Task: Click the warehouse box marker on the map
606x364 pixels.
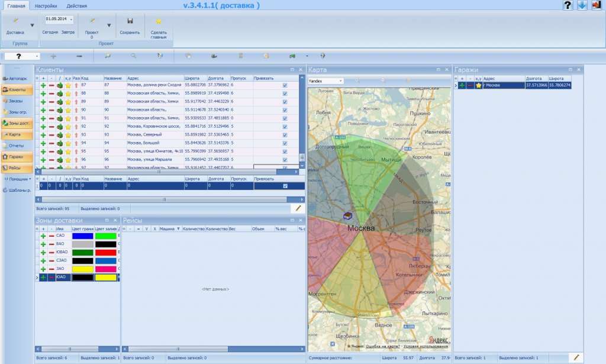Action: pyautogui.click(x=348, y=216)
